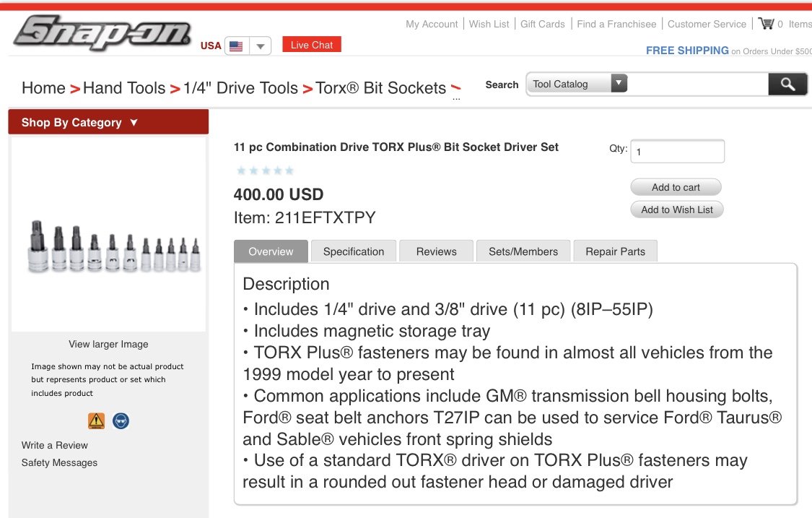
Task: Open 1/4" Drive Tools breadcrumb
Action: click(240, 87)
